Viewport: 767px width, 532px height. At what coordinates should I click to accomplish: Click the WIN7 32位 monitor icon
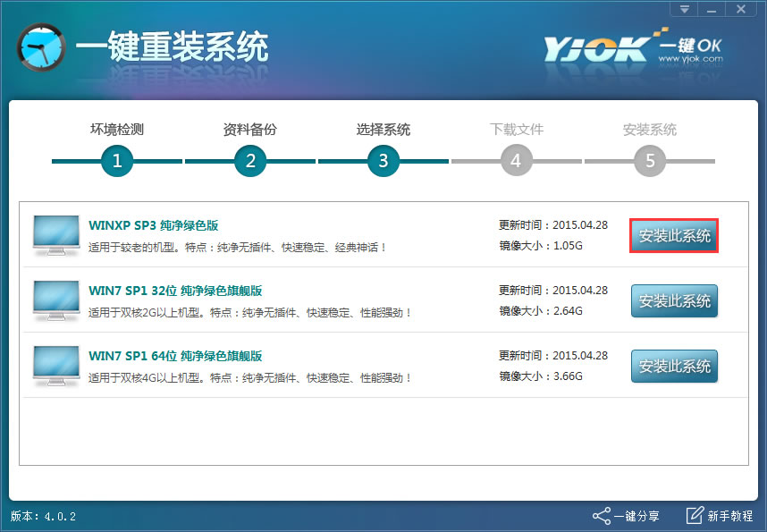[x=55, y=300]
